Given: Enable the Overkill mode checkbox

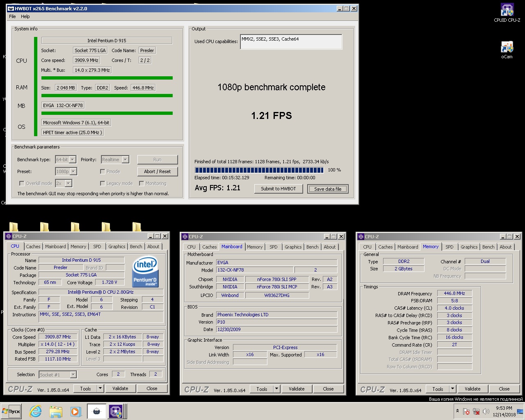Looking at the screenshot, I should pyautogui.click(x=22, y=183).
